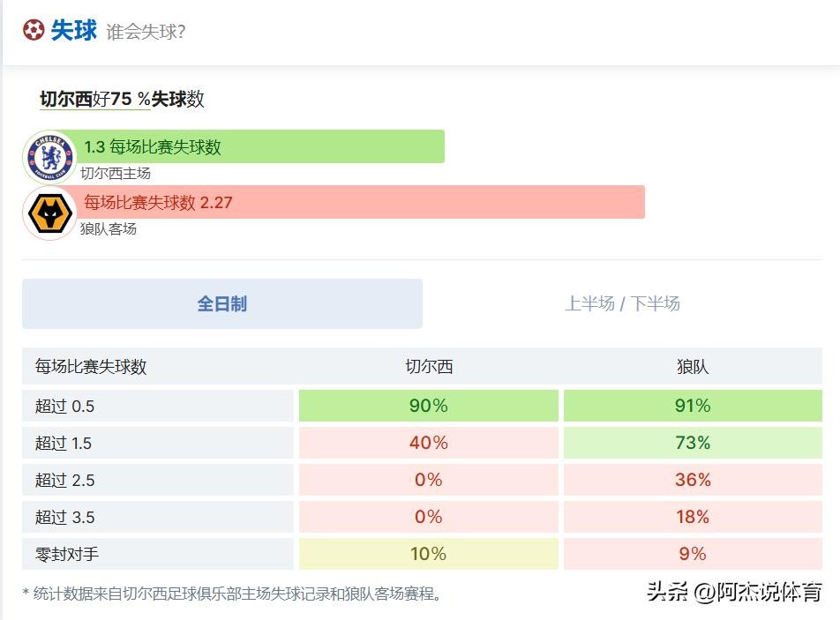The image size is (840, 620).
Task: Click the red Wolves 2.27 goals conceded bar
Action: point(363,202)
